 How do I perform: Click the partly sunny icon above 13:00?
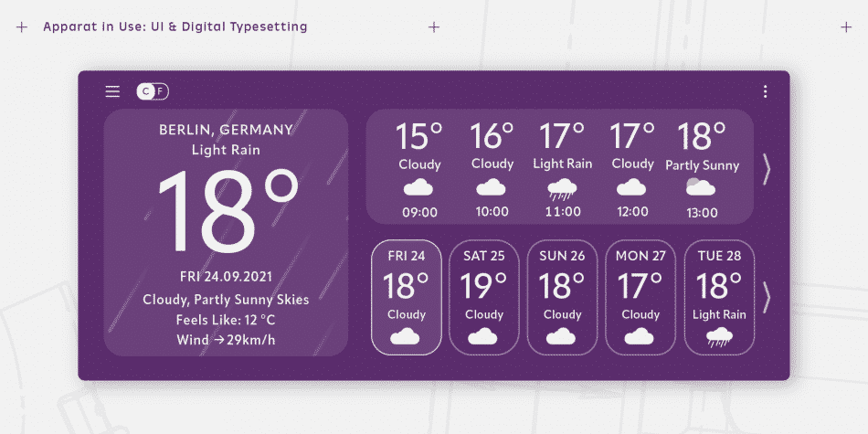pos(701,188)
